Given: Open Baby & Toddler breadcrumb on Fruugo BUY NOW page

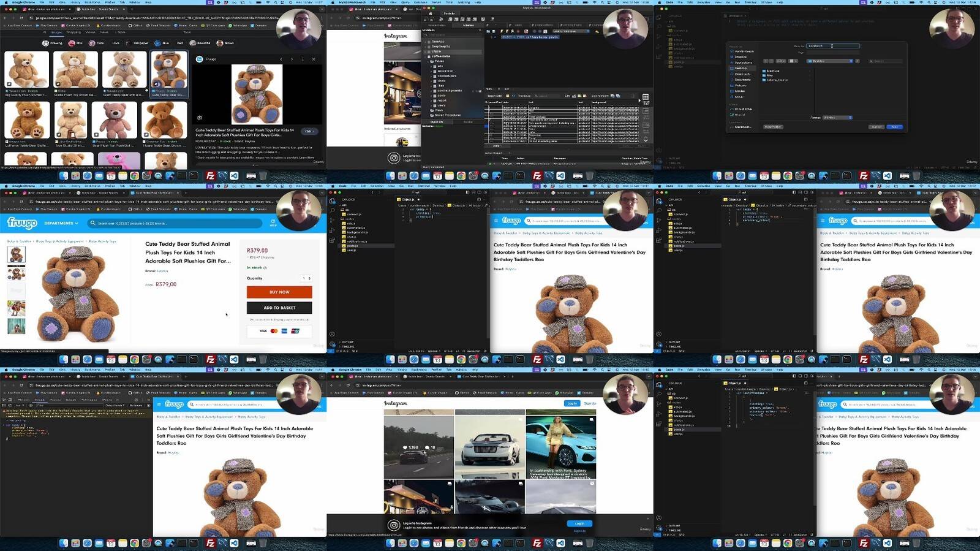Looking at the screenshot, I should pos(20,241).
